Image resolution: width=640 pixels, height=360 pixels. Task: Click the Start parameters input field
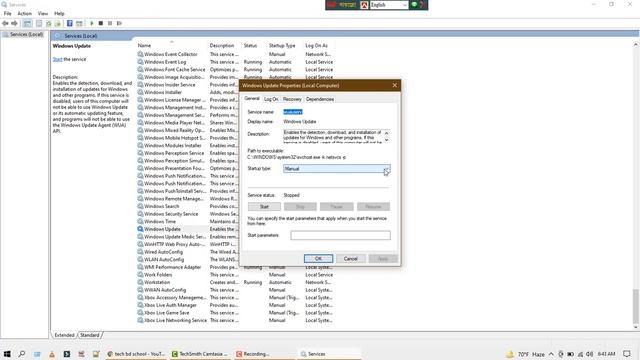(x=340, y=235)
